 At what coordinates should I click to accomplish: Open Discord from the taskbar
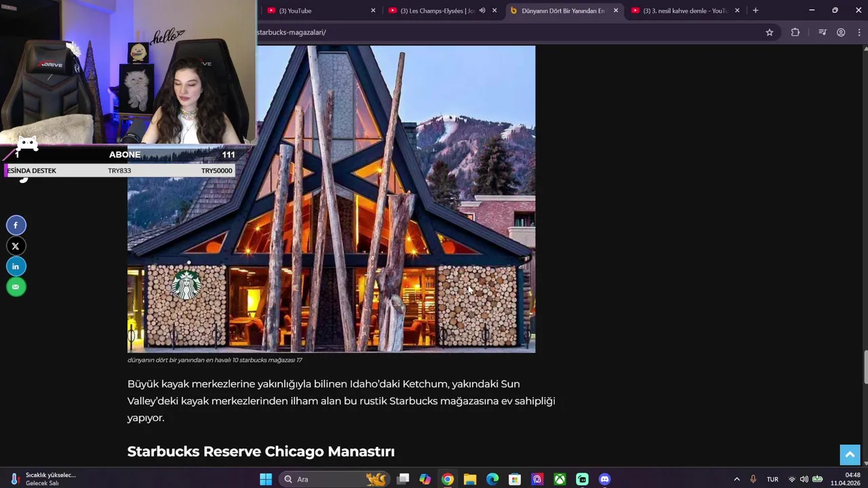point(604,479)
